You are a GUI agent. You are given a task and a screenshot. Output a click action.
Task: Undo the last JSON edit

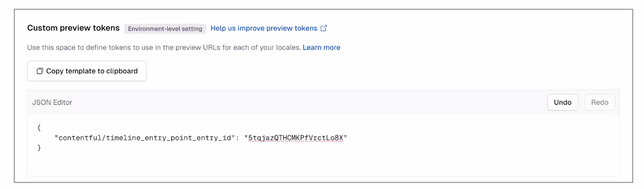(x=563, y=103)
